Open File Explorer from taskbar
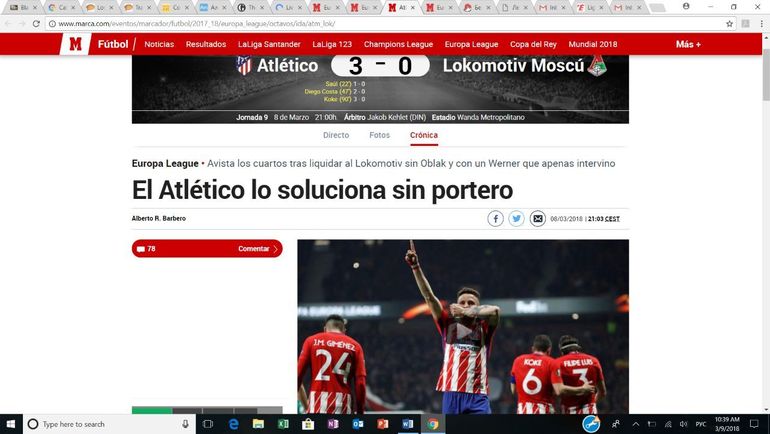Image resolution: width=770 pixels, height=434 pixels. click(x=258, y=424)
